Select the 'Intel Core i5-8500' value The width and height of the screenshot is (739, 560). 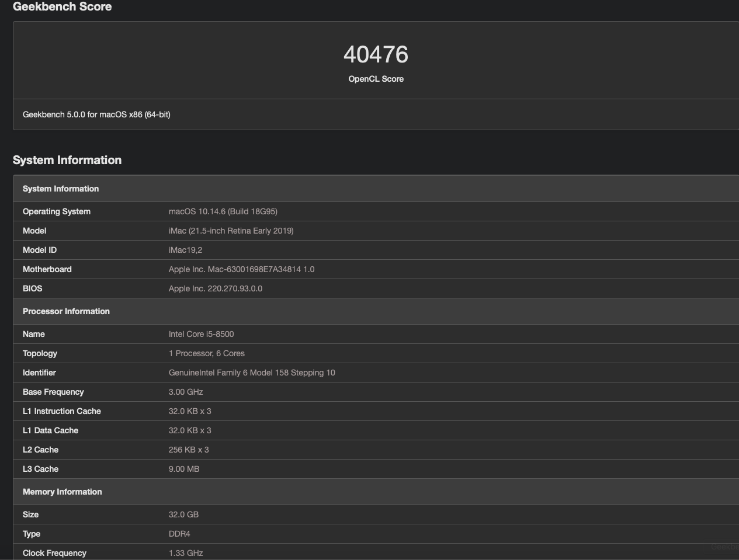click(202, 334)
